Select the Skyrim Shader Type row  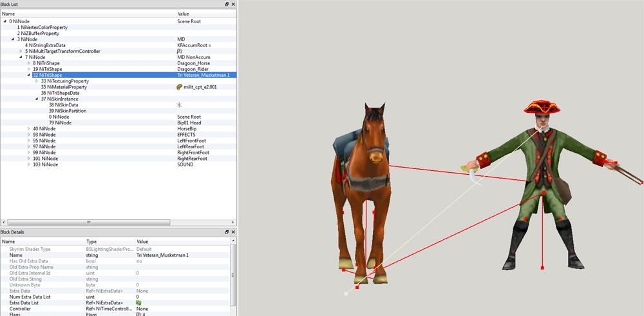point(116,250)
